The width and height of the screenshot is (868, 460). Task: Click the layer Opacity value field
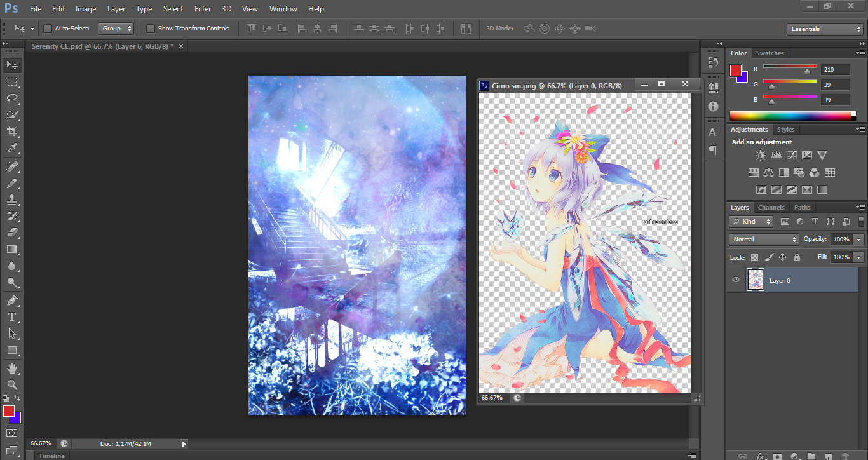841,240
